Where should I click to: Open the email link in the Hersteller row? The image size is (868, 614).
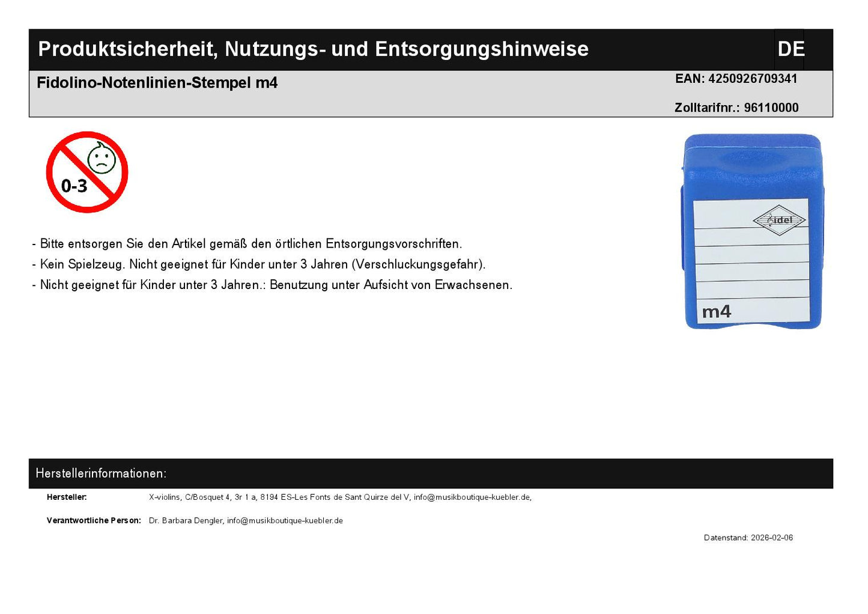pos(472,497)
